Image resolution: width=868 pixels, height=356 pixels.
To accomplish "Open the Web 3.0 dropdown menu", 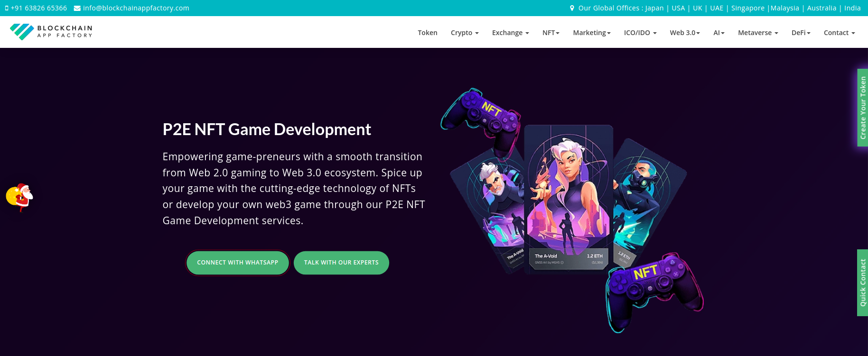I will click(x=685, y=33).
